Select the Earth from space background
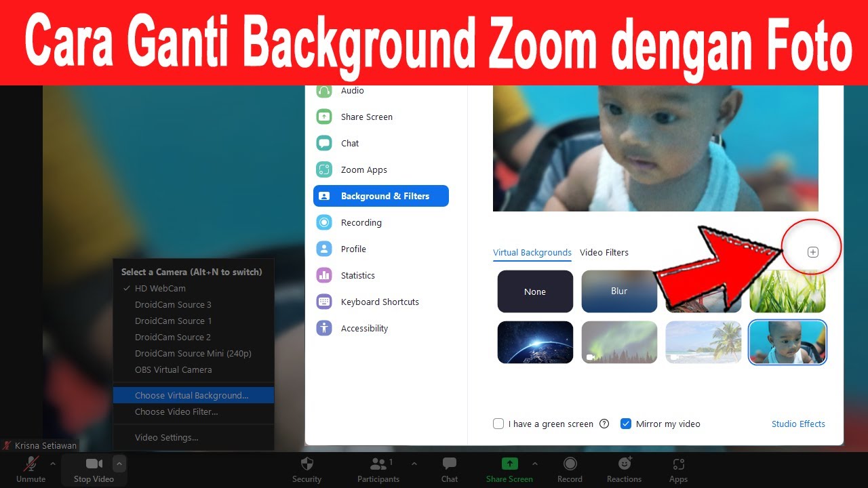868x488 pixels. click(x=535, y=342)
